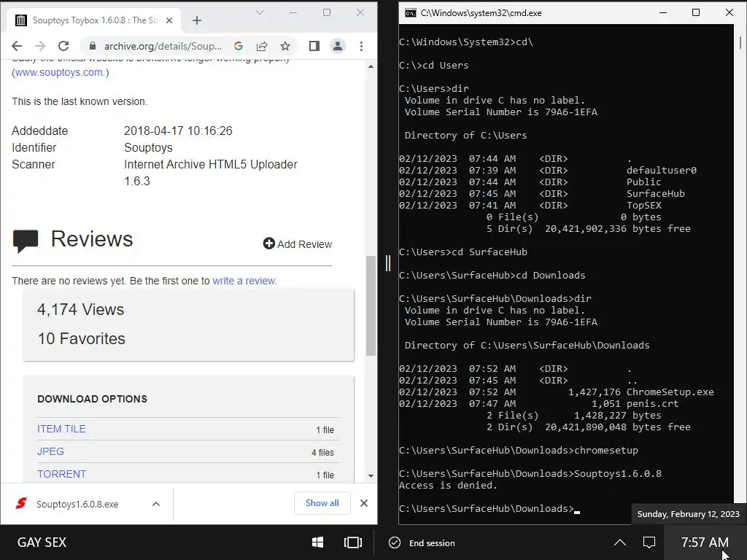Viewport: 747px width, 560px height.
Task: Open Chrome profile avatar
Action: tap(337, 46)
